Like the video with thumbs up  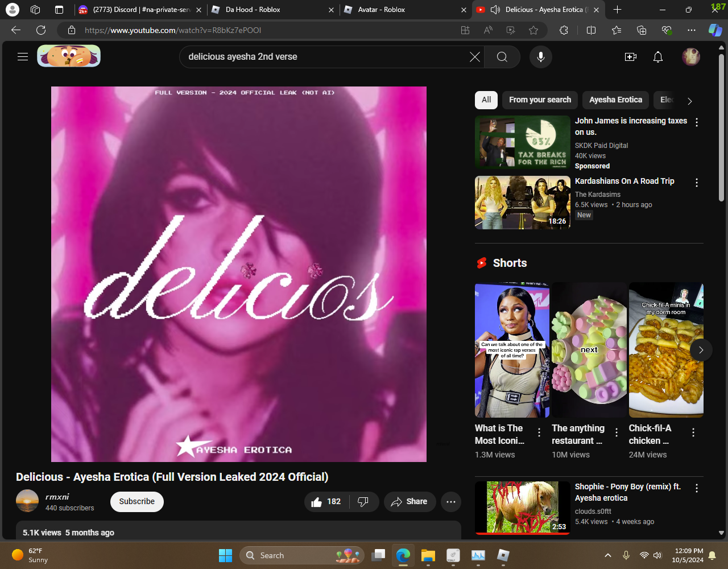[x=327, y=502]
